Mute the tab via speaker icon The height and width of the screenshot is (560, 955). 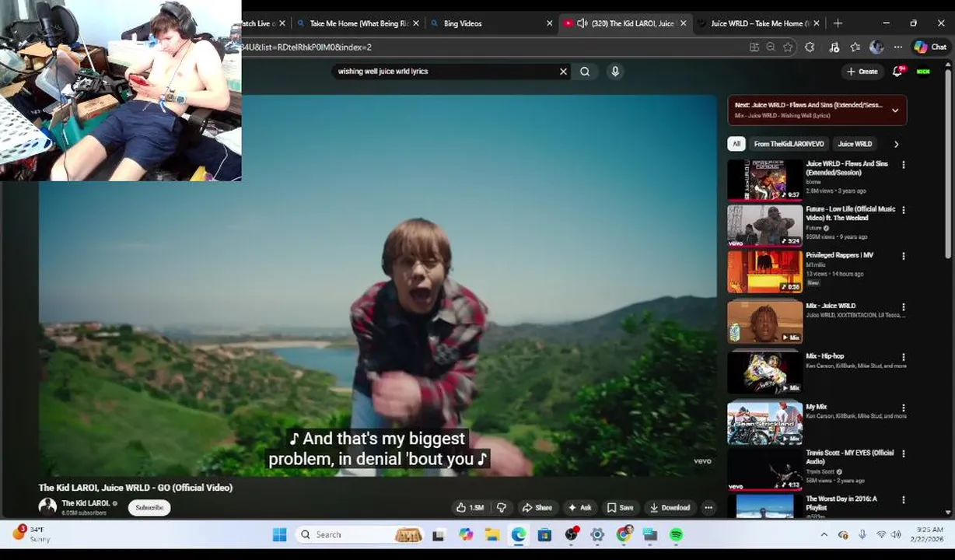pos(582,23)
